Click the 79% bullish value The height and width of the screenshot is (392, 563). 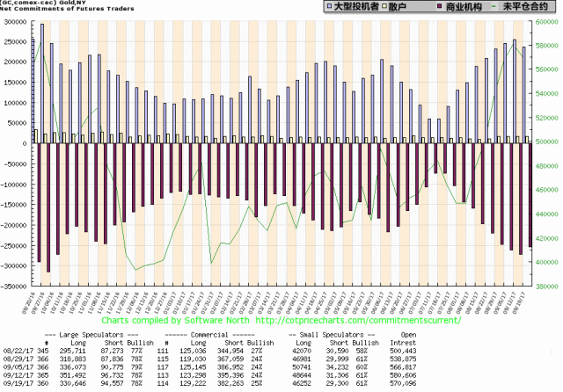click(x=136, y=367)
